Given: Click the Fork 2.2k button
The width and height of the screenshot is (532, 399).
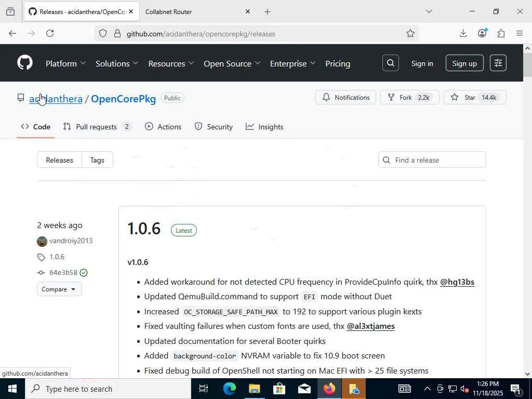Looking at the screenshot, I should (x=410, y=97).
